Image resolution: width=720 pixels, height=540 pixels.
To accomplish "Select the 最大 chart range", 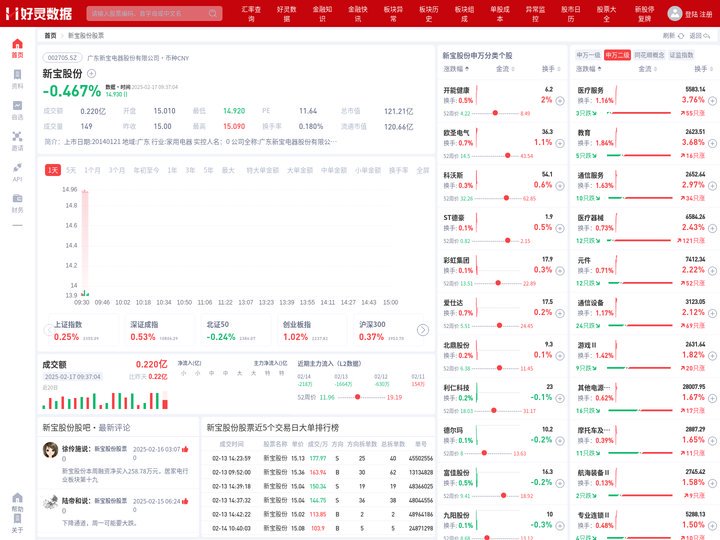I will click(x=228, y=170).
